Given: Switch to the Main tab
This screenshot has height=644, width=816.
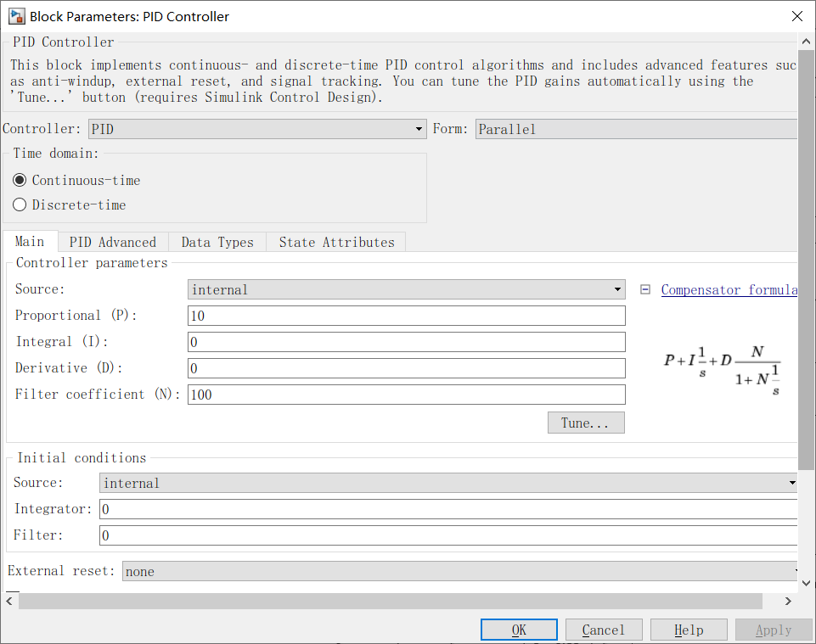Looking at the screenshot, I should coord(31,242).
